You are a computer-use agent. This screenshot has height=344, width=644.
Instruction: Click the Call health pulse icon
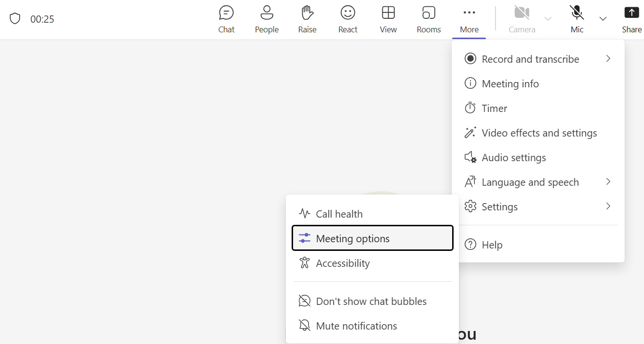[x=304, y=213]
